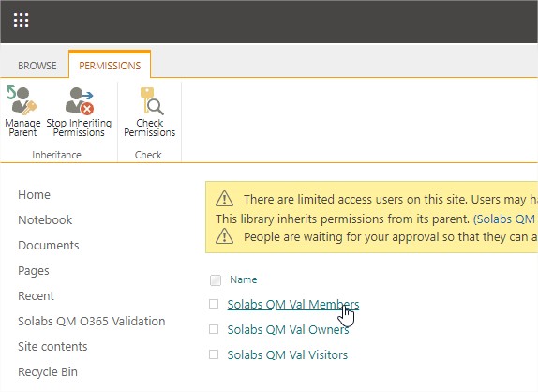Select the PERMISSIONS ribbon tab

(110, 66)
